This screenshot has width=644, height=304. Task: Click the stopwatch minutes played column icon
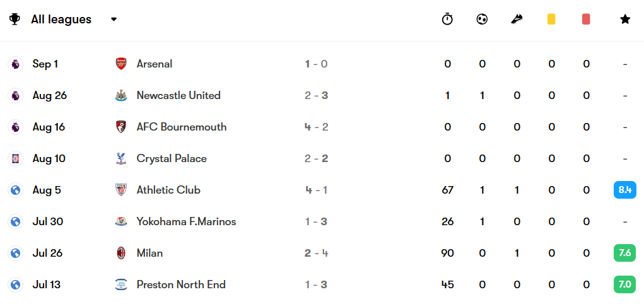pyautogui.click(x=447, y=20)
